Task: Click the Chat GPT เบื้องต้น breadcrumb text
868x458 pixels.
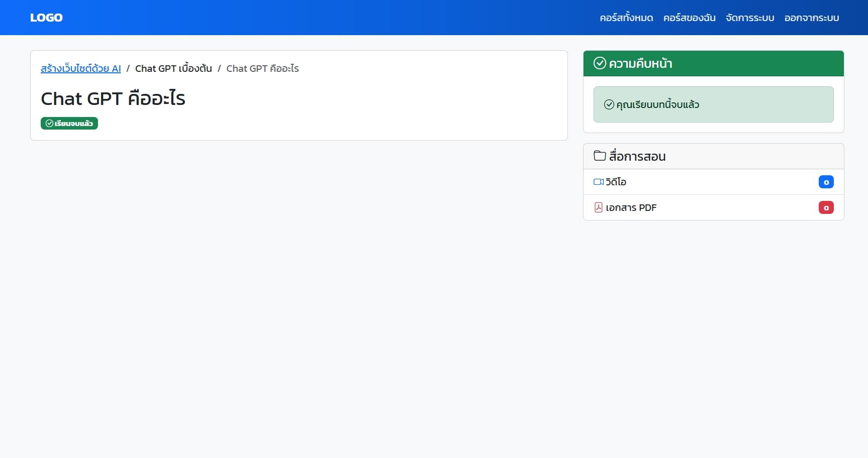Action: point(173,68)
